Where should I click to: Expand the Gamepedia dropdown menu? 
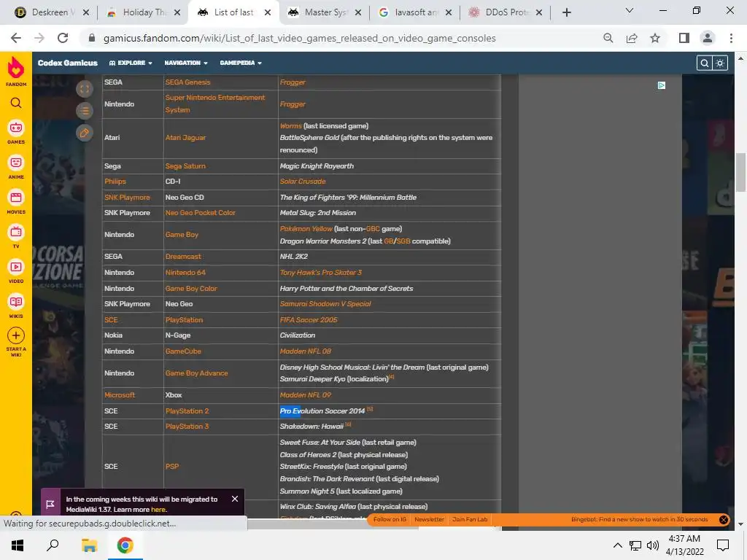[241, 63]
